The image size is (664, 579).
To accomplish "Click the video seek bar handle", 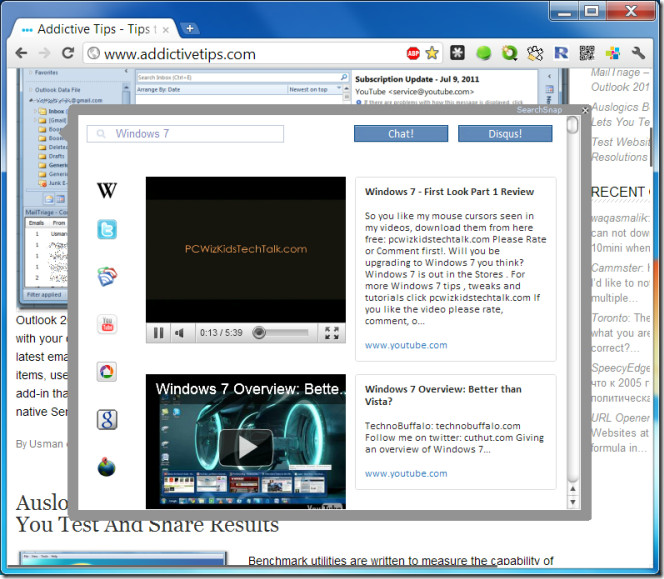I will 259,333.
